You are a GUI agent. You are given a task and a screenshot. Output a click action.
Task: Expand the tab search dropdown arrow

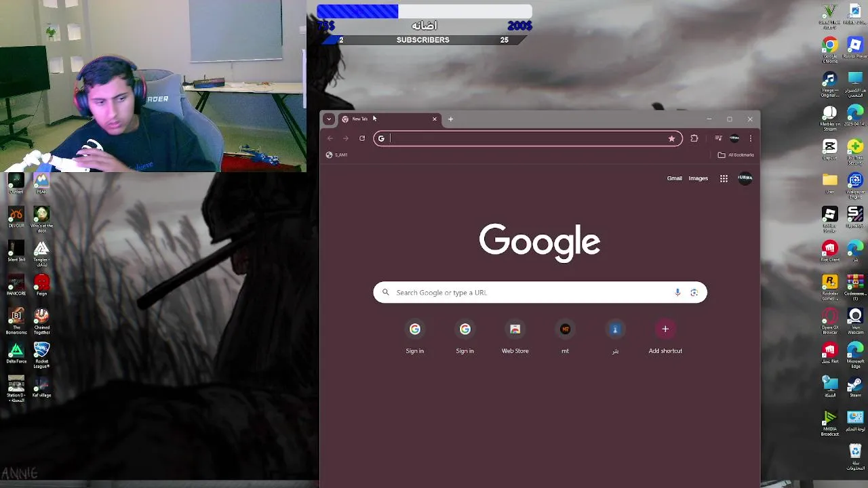pyautogui.click(x=329, y=119)
